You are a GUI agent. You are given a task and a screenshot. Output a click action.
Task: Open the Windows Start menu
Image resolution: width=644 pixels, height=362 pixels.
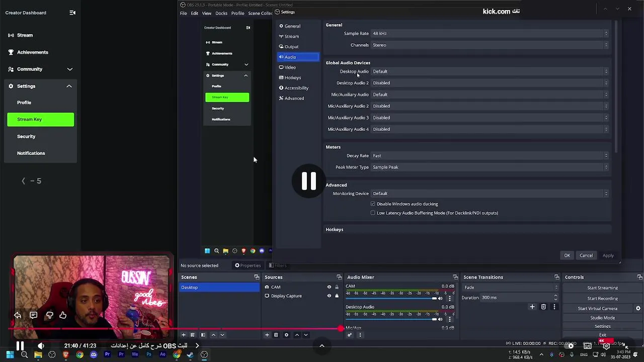(x=10, y=354)
